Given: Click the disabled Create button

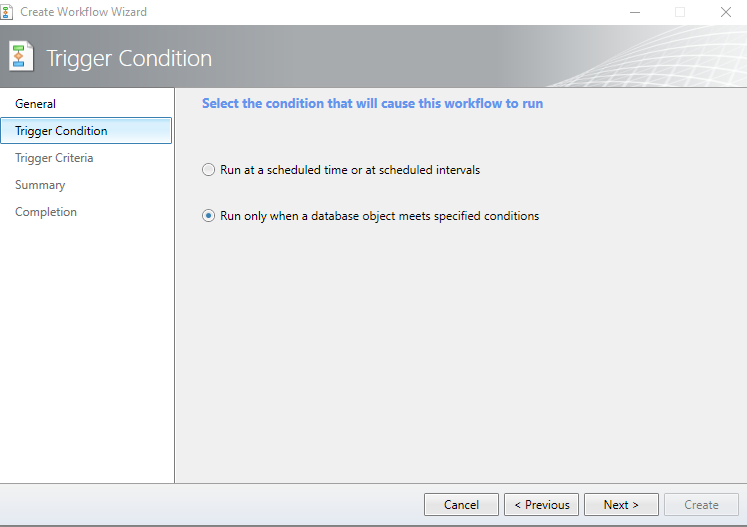Looking at the screenshot, I should [x=701, y=505].
